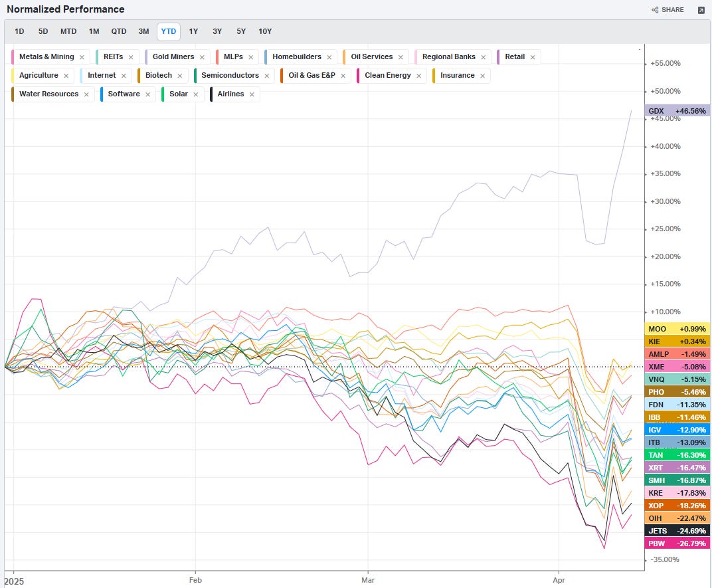712x588 pixels.
Task: Remove Gold Miners via its x icon
Action: 202,57
